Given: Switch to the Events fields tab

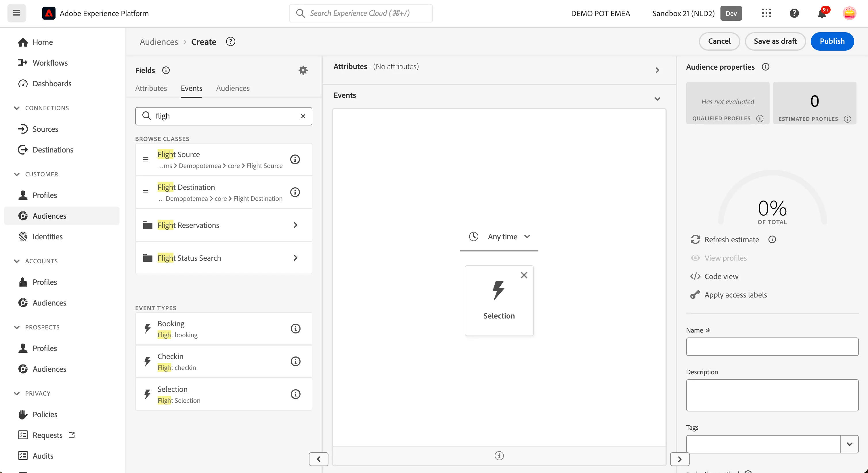Looking at the screenshot, I should (191, 88).
